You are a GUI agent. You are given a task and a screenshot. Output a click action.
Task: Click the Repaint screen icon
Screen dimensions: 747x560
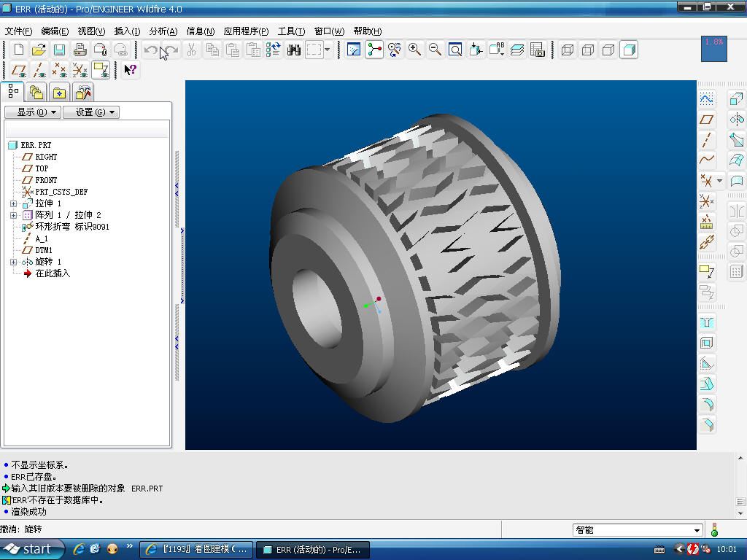coord(354,50)
